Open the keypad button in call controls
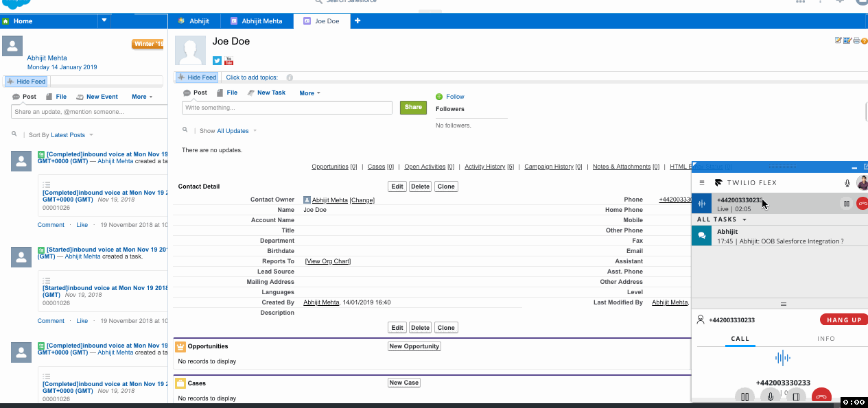 [x=796, y=396]
